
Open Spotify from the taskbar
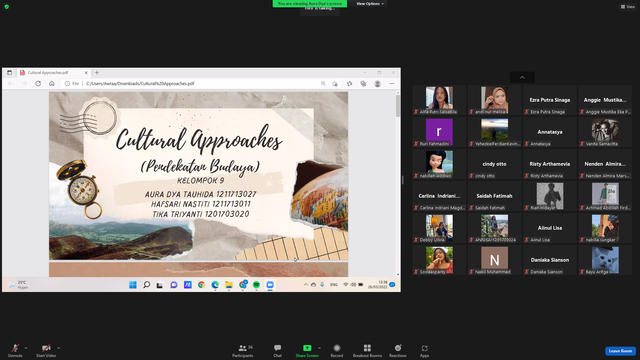tap(256, 285)
